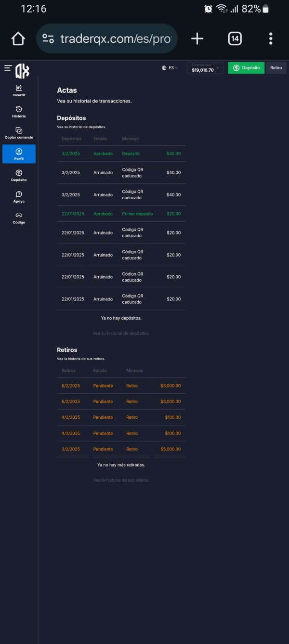This screenshot has height=644, width=289.
Task: Open the Código sidebar item
Action: click(x=19, y=218)
